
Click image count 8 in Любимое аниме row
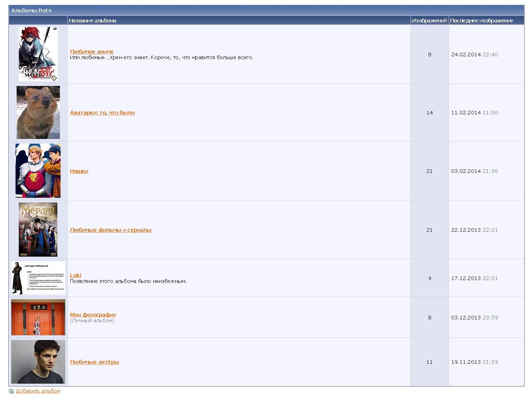(430, 55)
